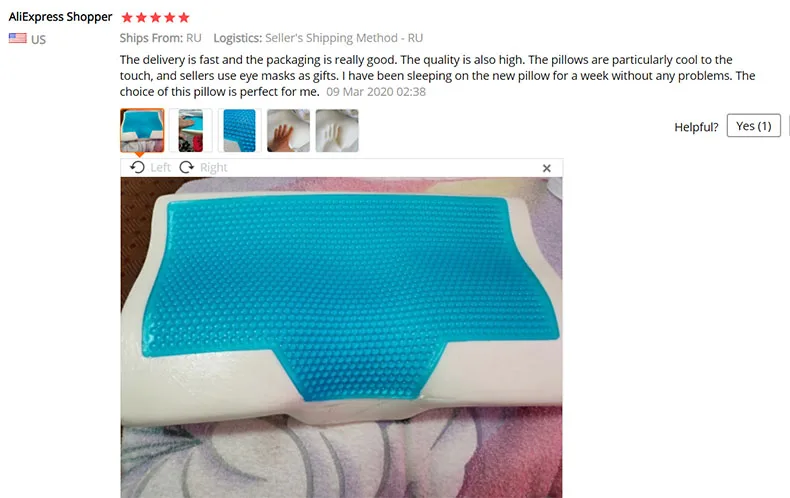Click the third middle rating star
Screen dimensions: 790x498
156,18
